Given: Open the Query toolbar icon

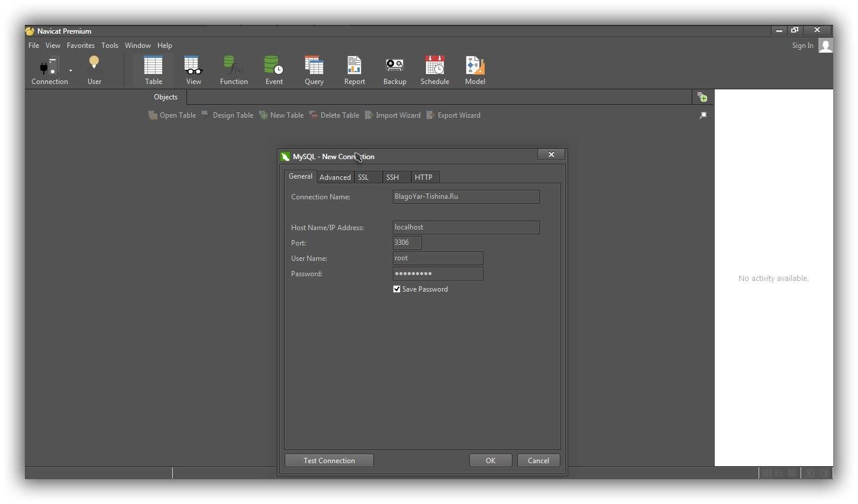Looking at the screenshot, I should click(x=314, y=70).
